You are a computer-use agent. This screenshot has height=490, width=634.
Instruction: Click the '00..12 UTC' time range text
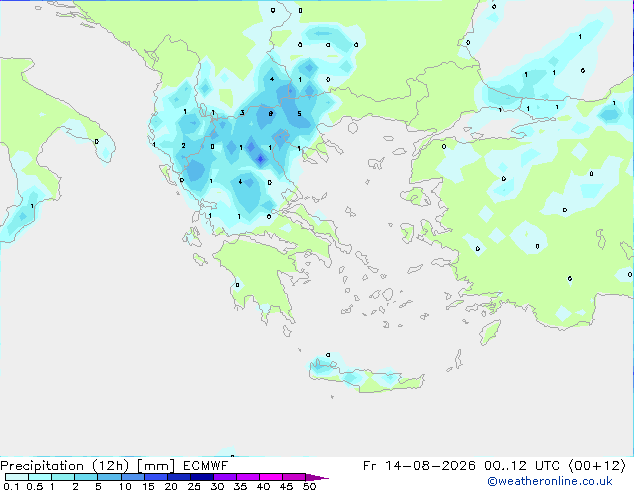(x=522, y=466)
